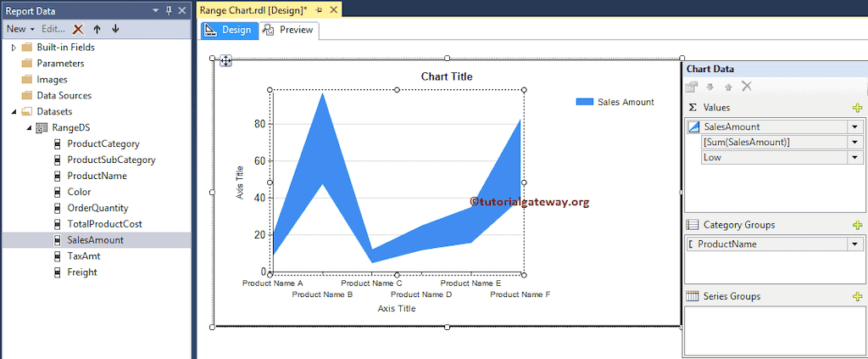The height and width of the screenshot is (359, 868).
Task: Collapse the Datasets node
Action: (x=14, y=111)
